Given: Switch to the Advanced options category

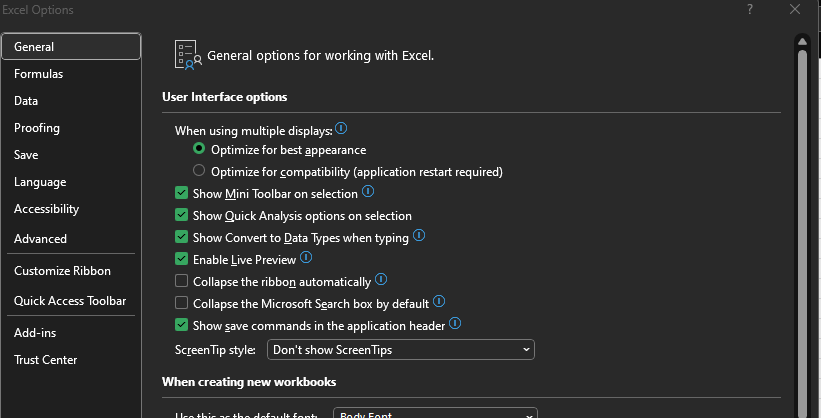Looking at the screenshot, I should 41,239.
